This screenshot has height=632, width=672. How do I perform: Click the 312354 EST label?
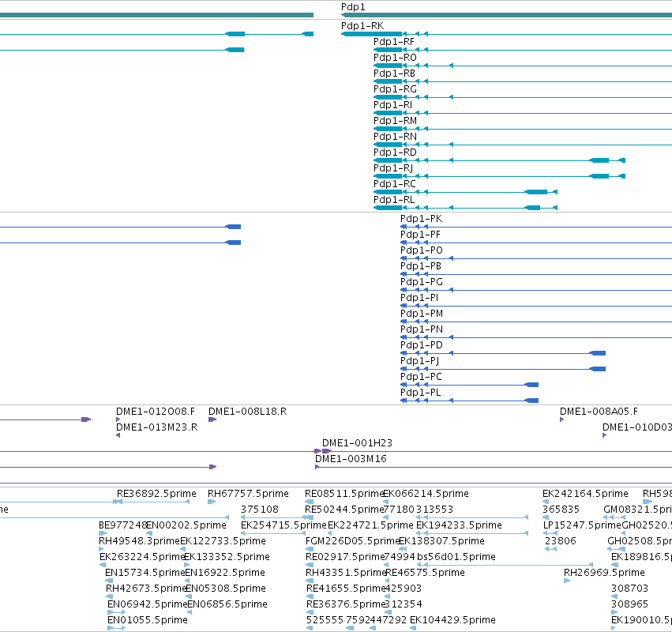404,604
